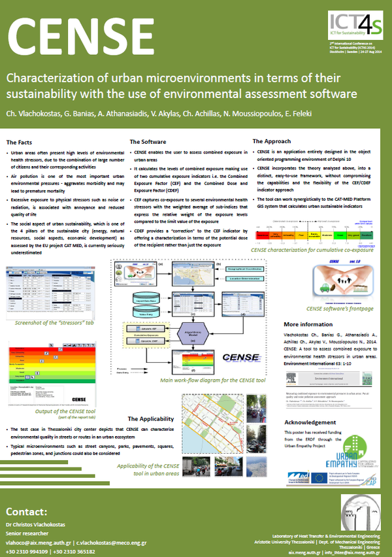The height and width of the screenshot is (557, 392).
Task: Click the vlahoco@aix.meng.auth.gr email address
Action: pos(39,543)
